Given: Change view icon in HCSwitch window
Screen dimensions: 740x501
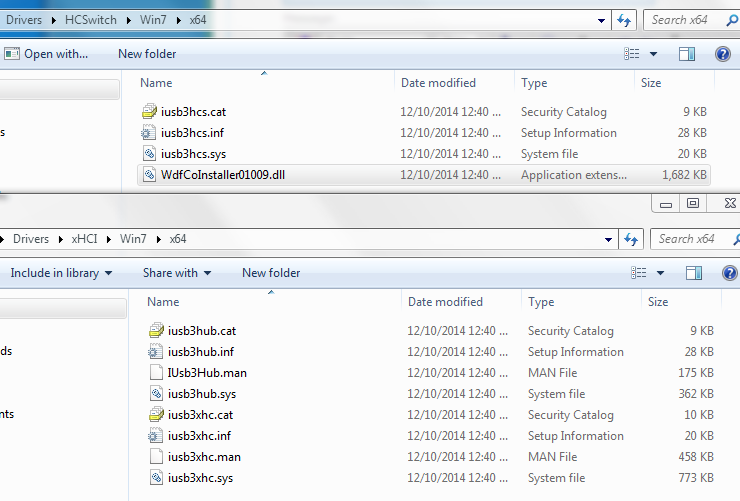Looking at the screenshot, I should click(632, 54).
